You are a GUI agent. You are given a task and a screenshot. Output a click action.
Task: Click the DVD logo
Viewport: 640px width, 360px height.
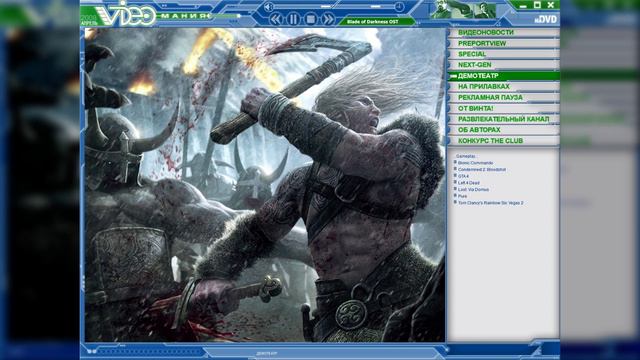tap(546, 19)
